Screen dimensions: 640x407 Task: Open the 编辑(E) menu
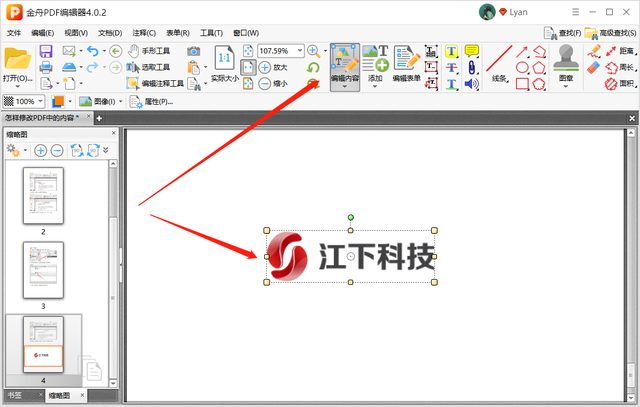click(x=42, y=33)
